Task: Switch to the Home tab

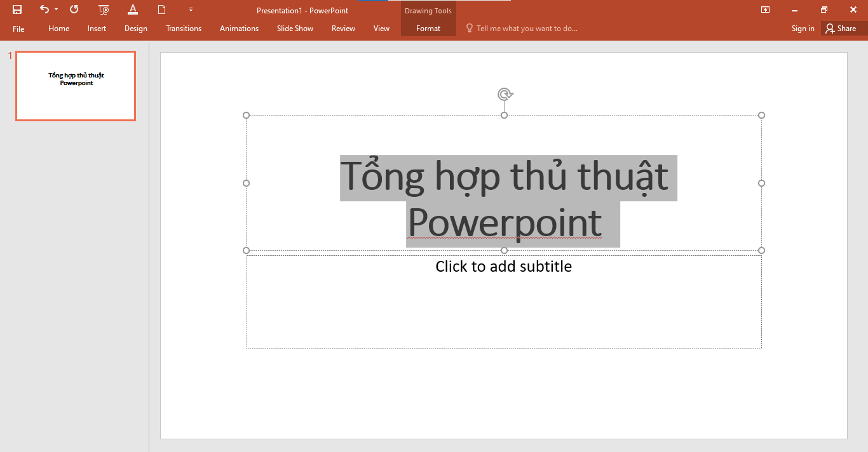Action: click(59, 29)
